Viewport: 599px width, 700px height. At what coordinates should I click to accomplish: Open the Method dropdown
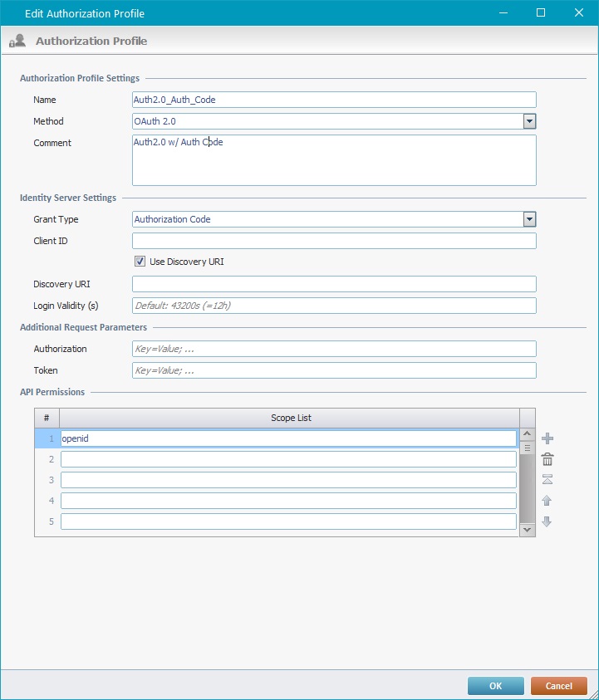(x=529, y=121)
